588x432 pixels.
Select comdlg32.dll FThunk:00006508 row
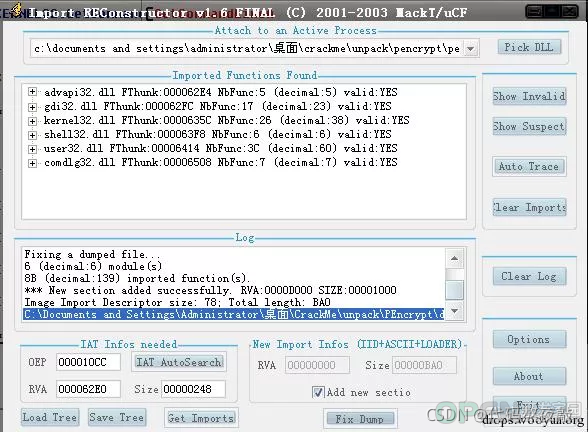coord(220,162)
